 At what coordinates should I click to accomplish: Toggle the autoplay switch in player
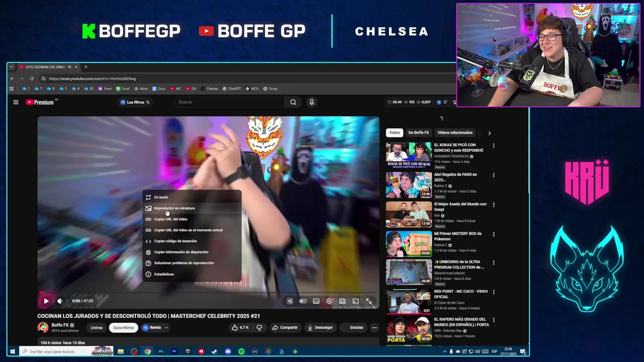coord(303,301)
